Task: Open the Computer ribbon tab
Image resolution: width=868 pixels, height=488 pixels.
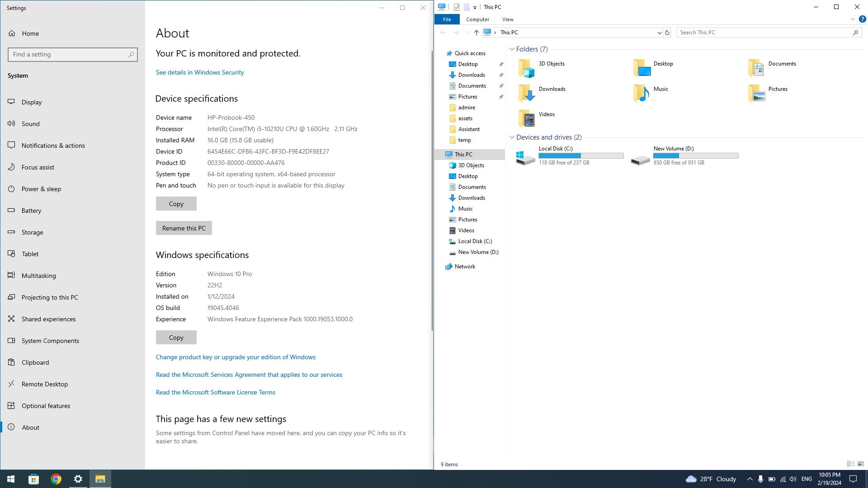Action: pos(477,19)
